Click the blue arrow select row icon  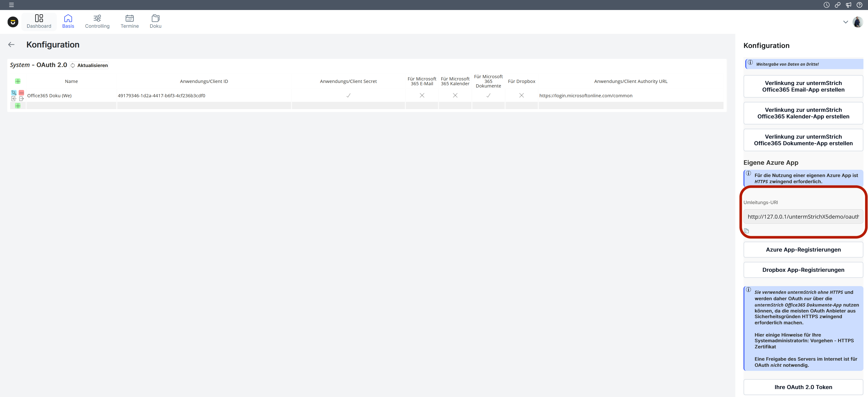(x=14, y=92)
